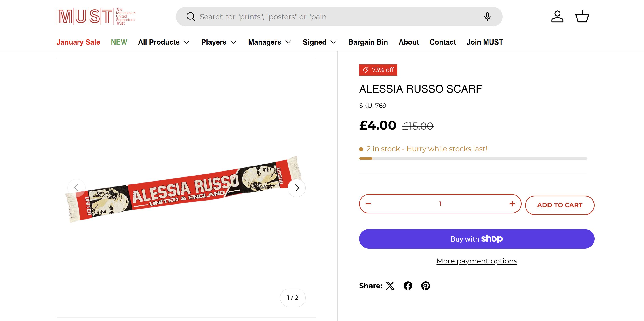
Task: Click the stock level progress bar
Action: pos(473,159)
